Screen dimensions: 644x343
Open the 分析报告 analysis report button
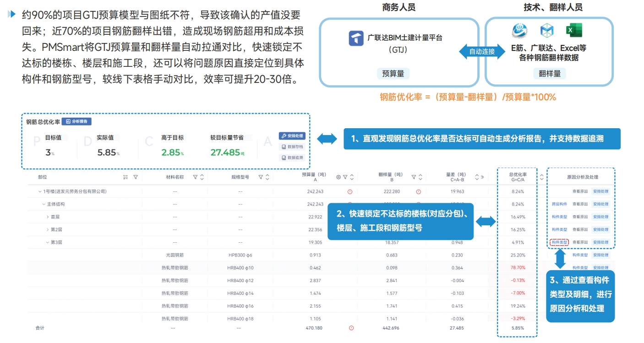click(x=76, y=122)
